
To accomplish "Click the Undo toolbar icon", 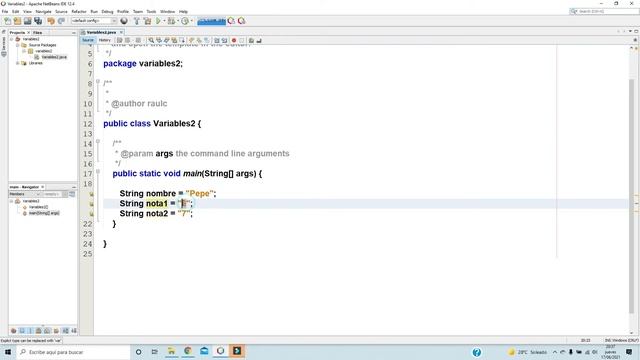I will coord(51,21).
